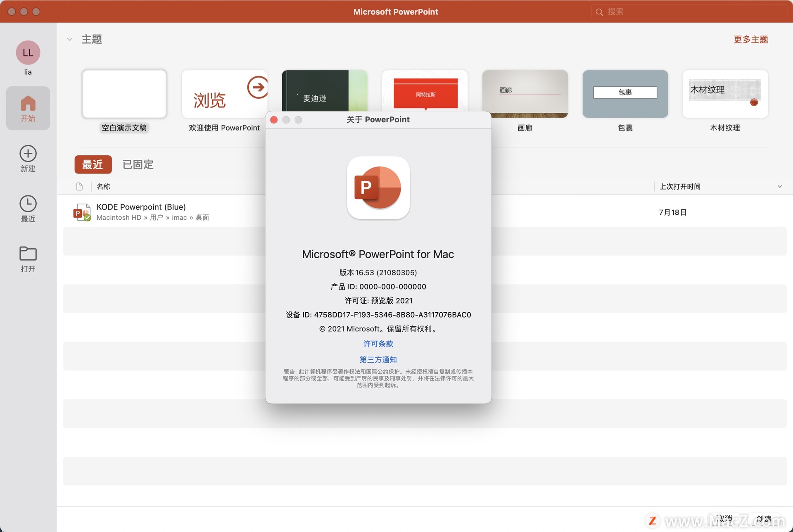Open KODE Powerpoint (Blue) recent file

click(x=425, y=212)
